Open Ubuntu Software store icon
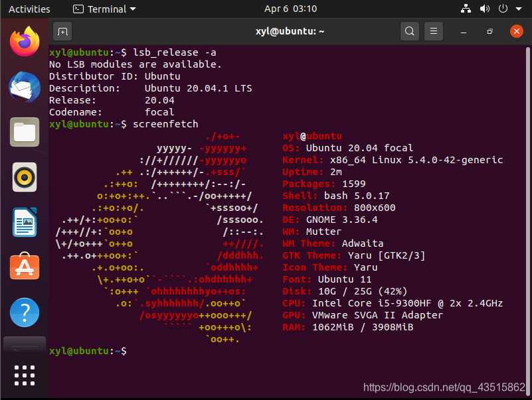This screenshot has height=400, width=532. coord(25,267)
